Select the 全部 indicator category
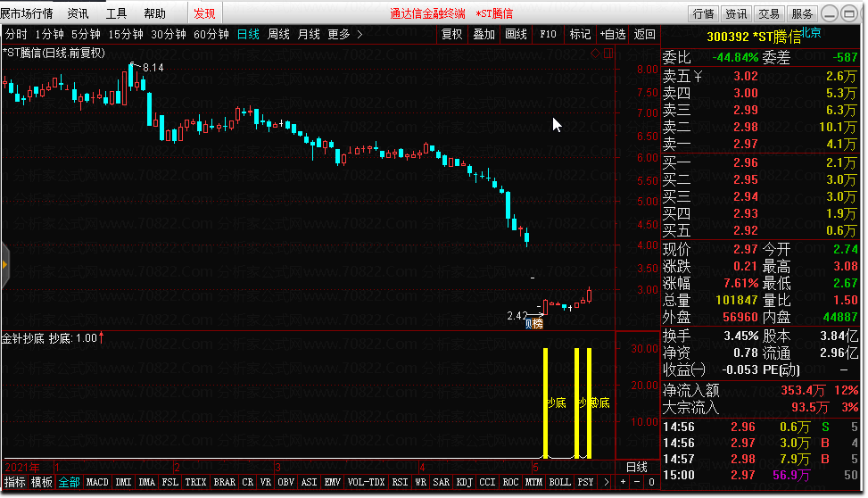The height and width of the screenshot is (498, 868). pyautogui.click(x=70, y=482)
